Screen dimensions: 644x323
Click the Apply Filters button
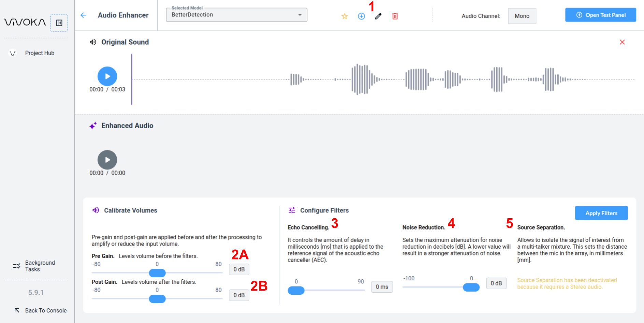tap(601, 213)
